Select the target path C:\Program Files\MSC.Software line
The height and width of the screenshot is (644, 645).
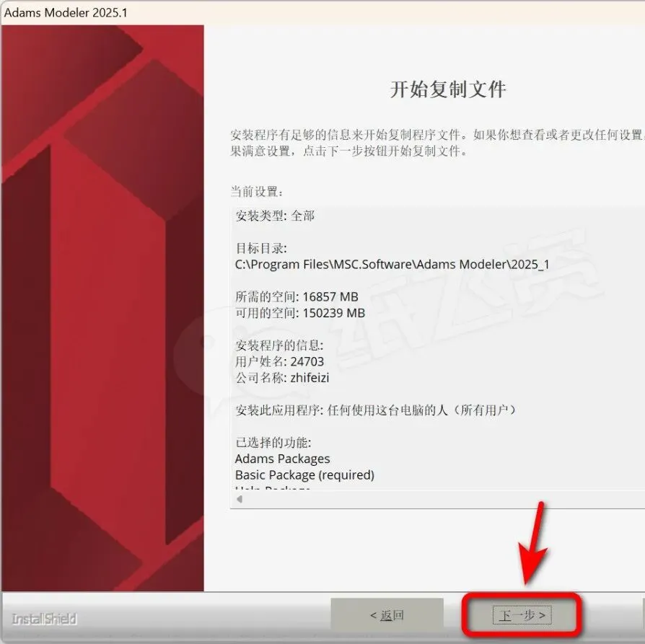[392, 265]
